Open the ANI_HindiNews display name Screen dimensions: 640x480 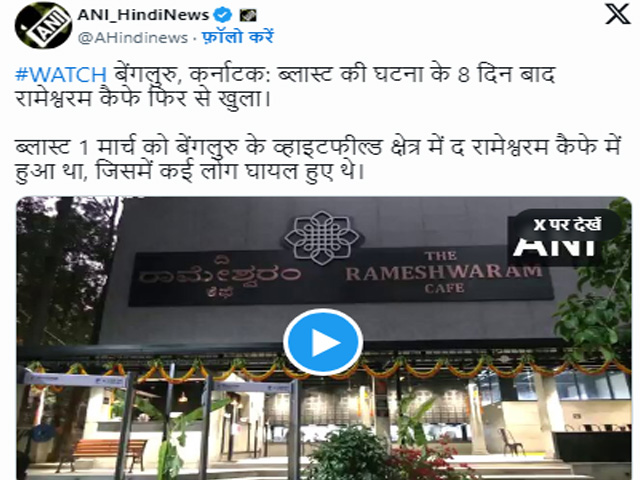[x=143, y=16]
